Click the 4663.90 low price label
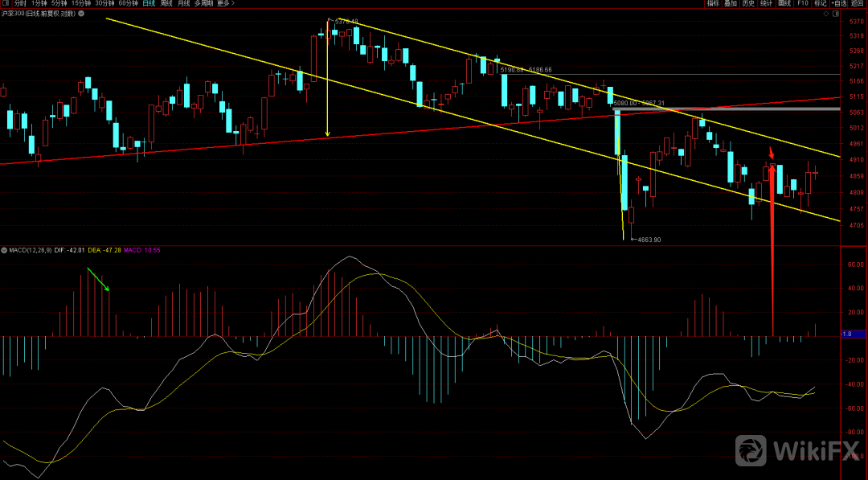This screenshot has width=868, height=480. 649,240
